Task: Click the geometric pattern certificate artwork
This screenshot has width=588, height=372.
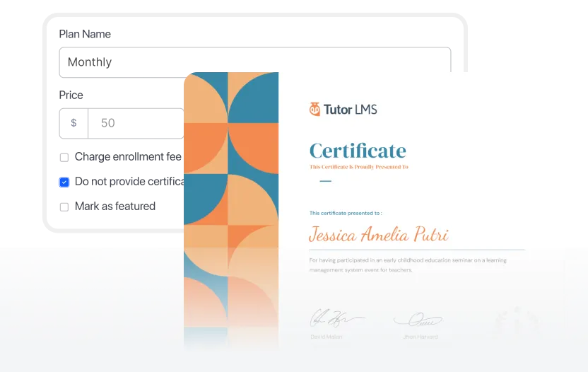Action: (x=231, y=210)
